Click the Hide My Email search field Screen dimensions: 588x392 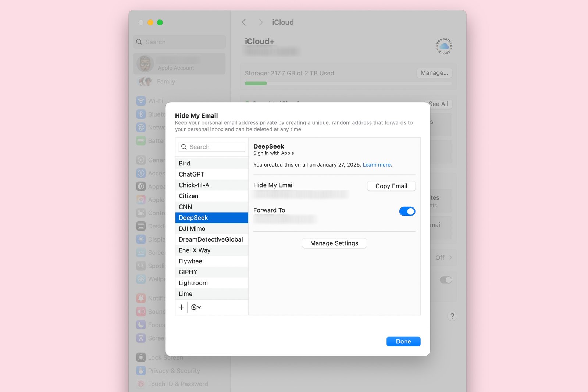pos(212,147)
